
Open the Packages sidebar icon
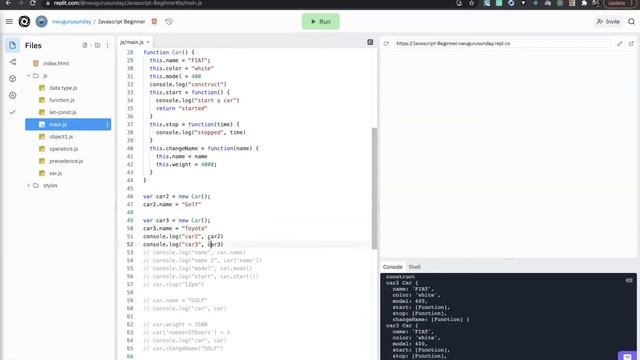click(x=12, y=79)
